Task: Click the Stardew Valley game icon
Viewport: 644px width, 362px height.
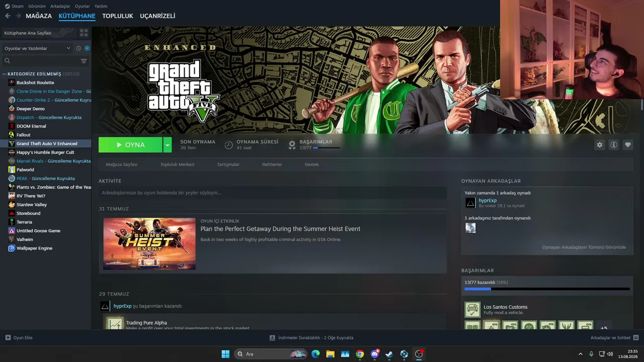Action: 12,205
